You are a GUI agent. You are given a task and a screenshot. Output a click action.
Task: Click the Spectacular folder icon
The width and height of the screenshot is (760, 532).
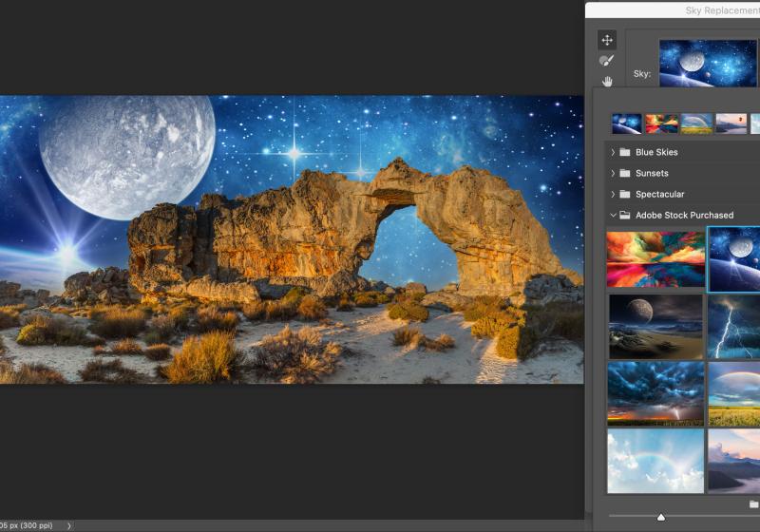pyautogui.click(x=625, y=195)
